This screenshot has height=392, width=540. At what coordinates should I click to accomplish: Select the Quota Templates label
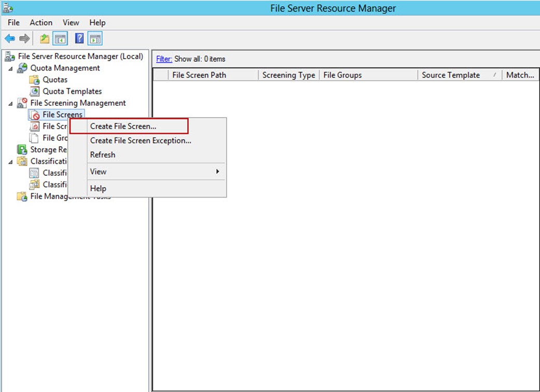tap(72, 92)
